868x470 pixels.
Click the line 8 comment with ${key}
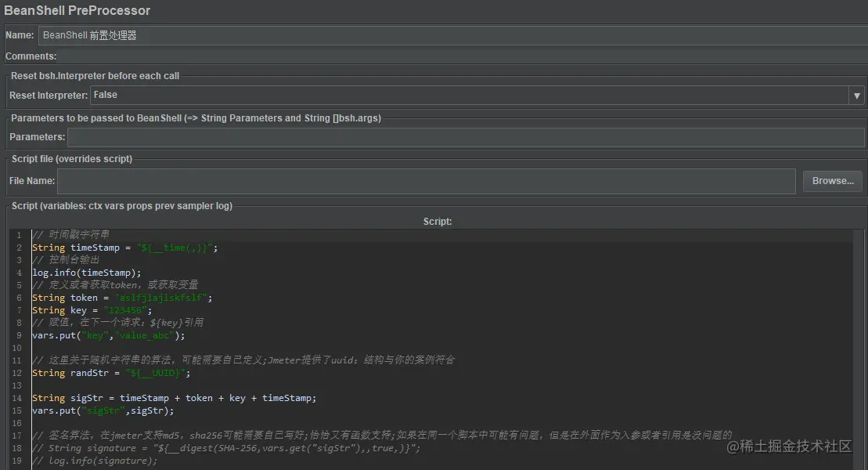pyautogui.click(x=118, y=323)
